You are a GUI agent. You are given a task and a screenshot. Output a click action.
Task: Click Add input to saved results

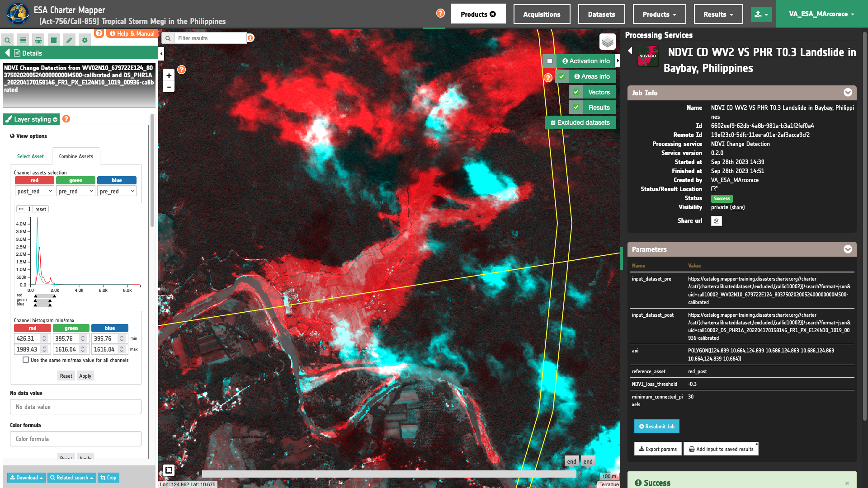pyautogui.click(x=721, y=449)
